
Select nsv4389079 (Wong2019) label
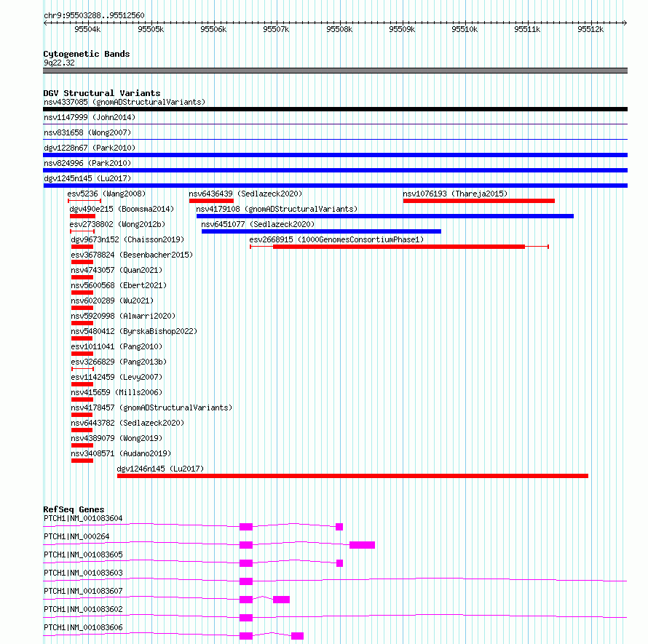[116, 438]
